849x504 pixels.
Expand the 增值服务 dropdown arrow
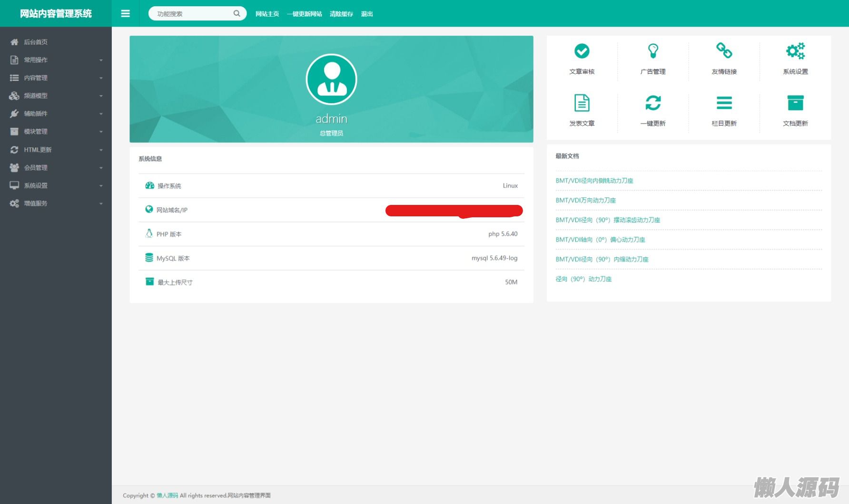tap(101, 204)
